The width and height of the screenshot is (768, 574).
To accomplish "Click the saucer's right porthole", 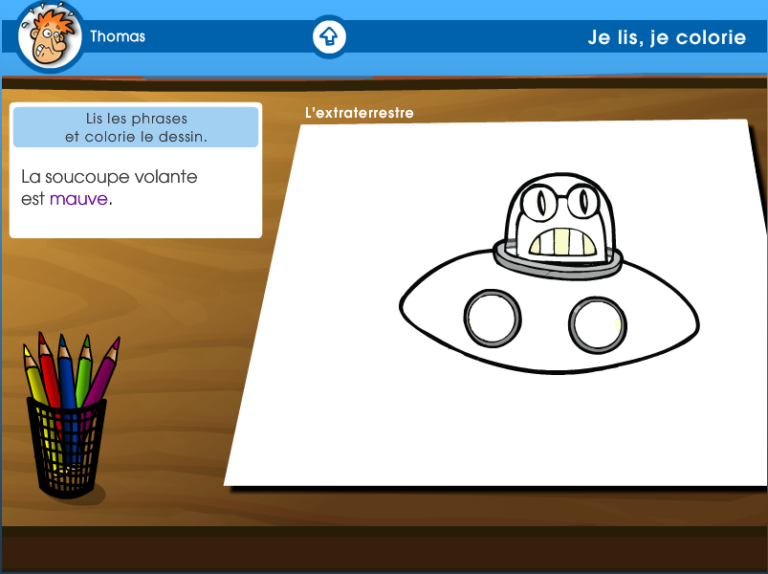I will (597, 325).
